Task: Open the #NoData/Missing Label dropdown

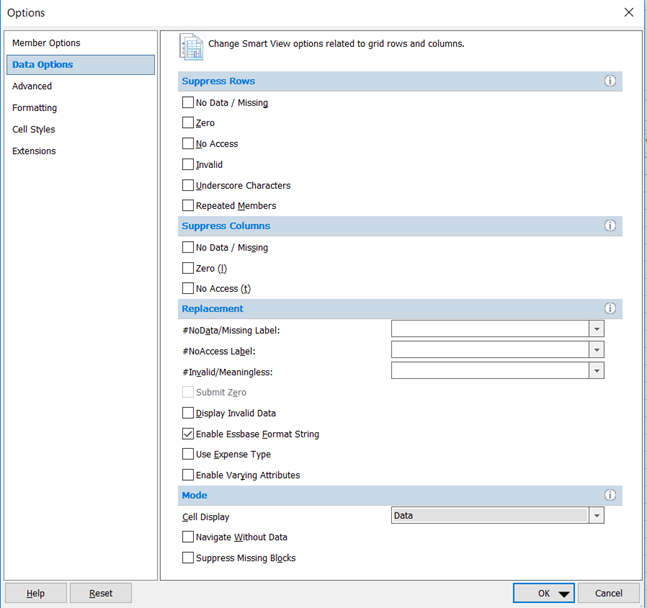Action: tap(596, 329)
